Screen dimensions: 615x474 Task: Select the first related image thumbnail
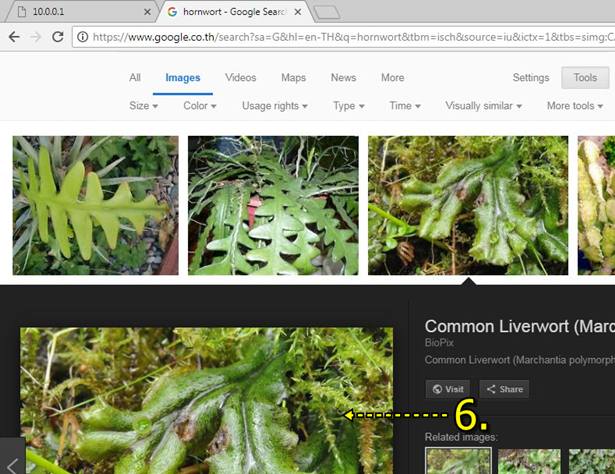[x=458, y=461]
